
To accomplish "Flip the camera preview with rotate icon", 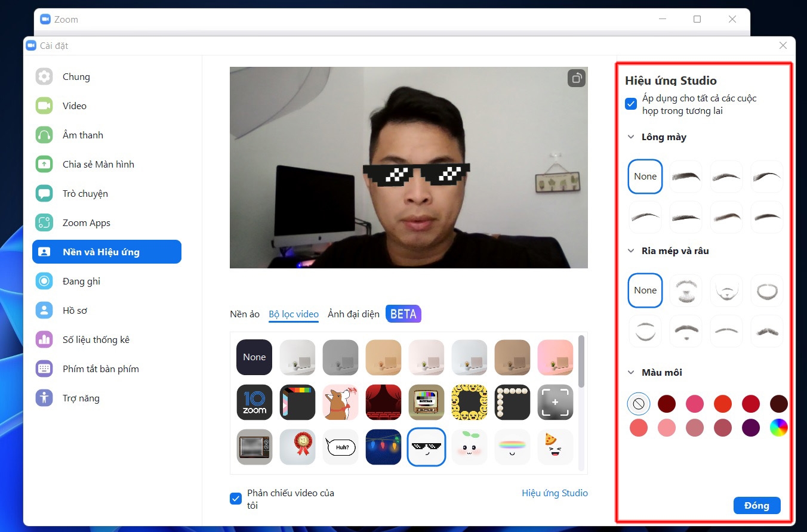I will (x=575, y=78).
